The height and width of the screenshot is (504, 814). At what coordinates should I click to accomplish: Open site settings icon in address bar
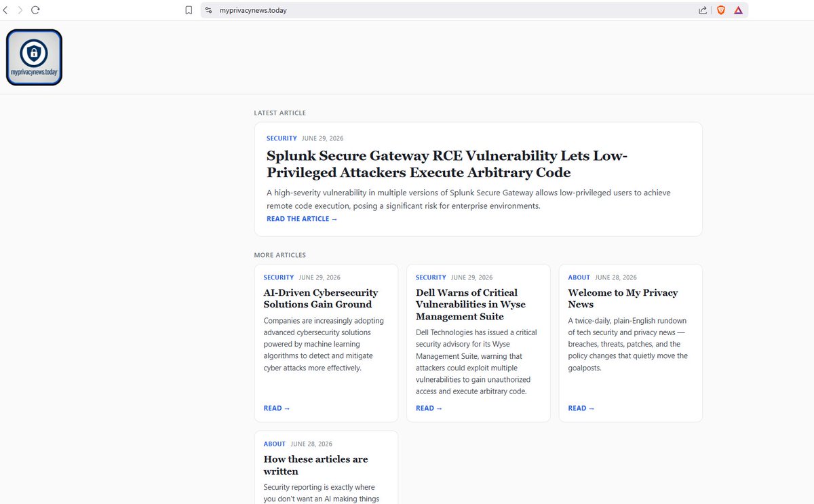[209, 10]
